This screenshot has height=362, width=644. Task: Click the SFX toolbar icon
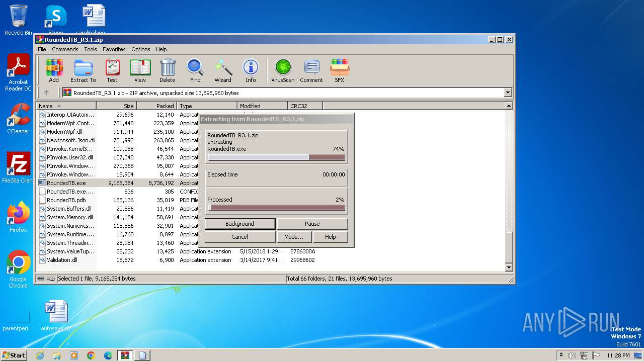340,70
